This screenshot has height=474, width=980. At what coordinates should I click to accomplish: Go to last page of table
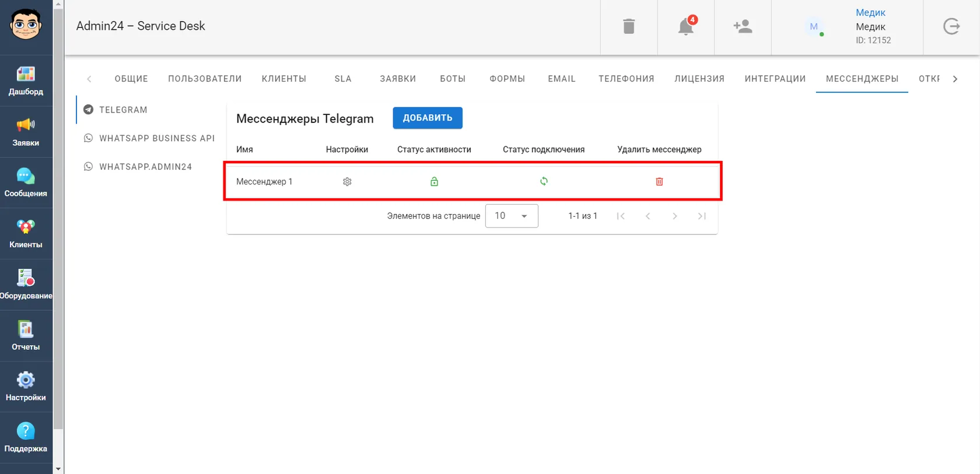click(702, 216)
